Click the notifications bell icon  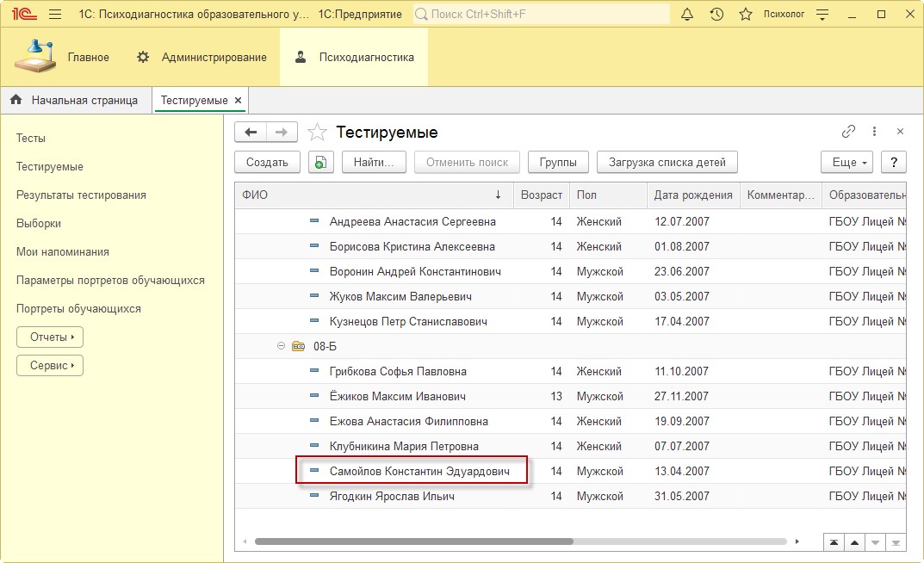click(687, 15)
